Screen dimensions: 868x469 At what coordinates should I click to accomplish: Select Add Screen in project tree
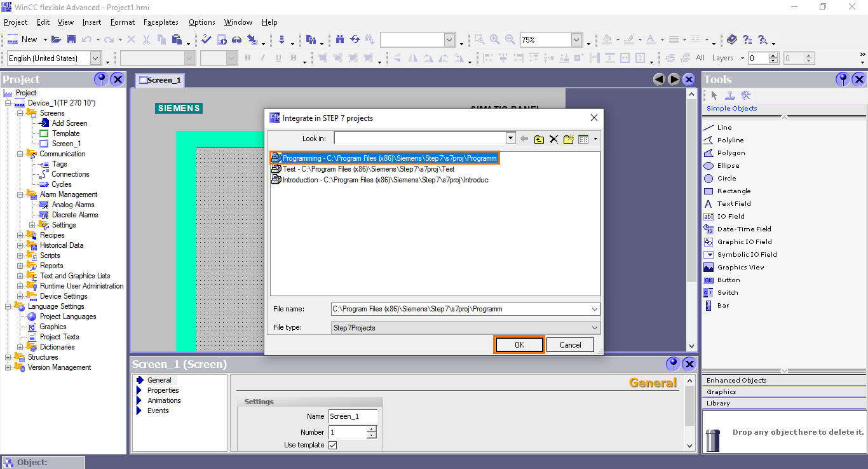click(x=69, y=123)
